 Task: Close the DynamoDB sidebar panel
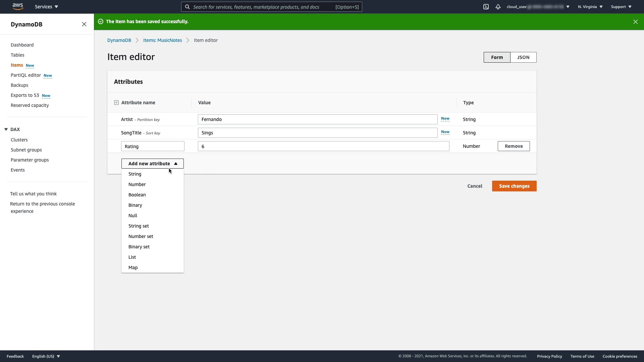[84, 24]
